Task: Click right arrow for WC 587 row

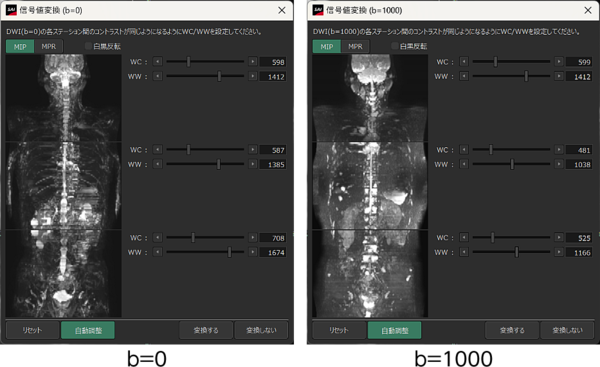Action: click(253, 149)
